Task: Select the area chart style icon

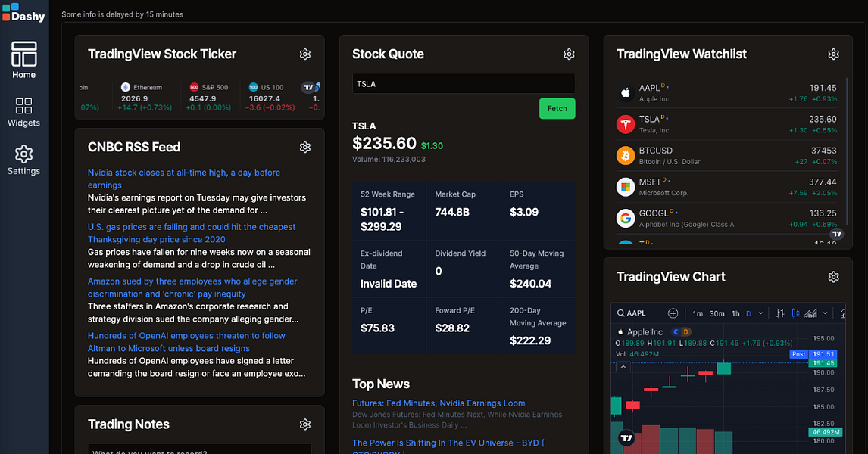Action: pos(811,313)
